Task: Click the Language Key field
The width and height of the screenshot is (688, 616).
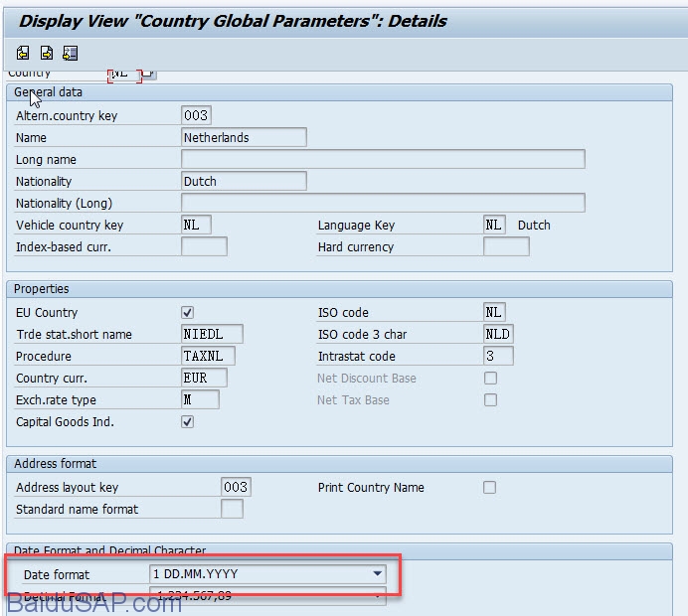Action: click(x=494, y=226)
